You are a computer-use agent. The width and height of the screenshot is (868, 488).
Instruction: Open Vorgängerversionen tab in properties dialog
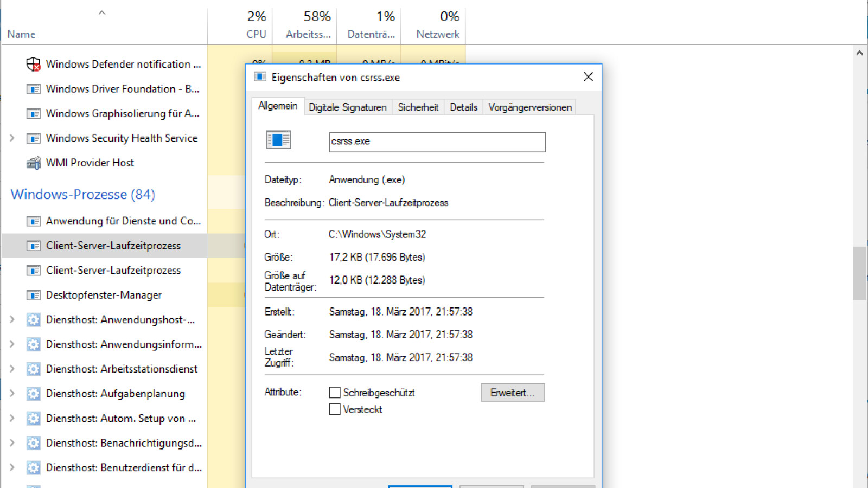[x=529, y=107]
